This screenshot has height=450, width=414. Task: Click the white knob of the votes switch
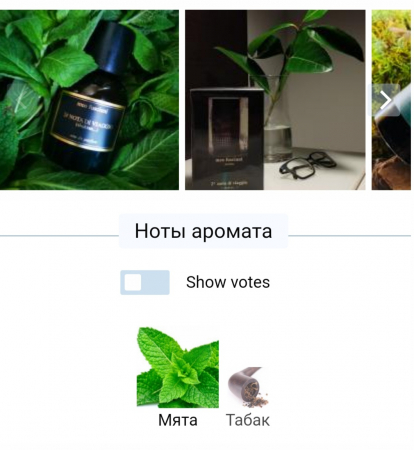click(133, 282)
